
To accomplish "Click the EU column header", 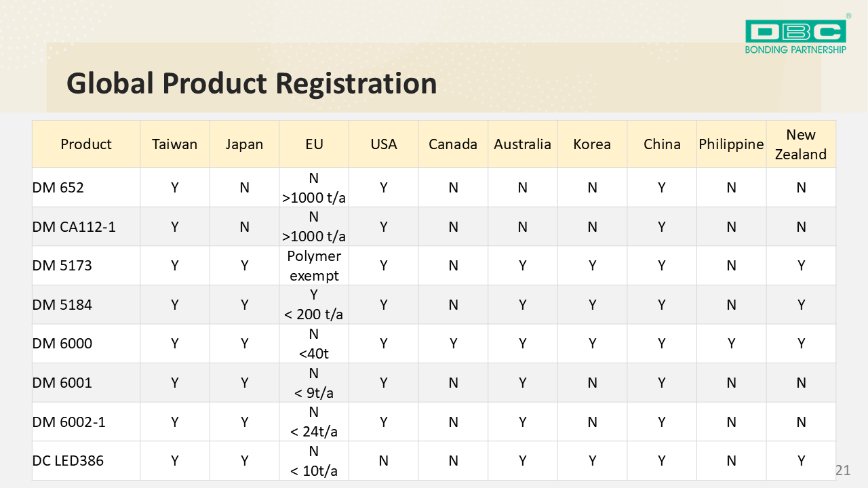I will 314,144.
